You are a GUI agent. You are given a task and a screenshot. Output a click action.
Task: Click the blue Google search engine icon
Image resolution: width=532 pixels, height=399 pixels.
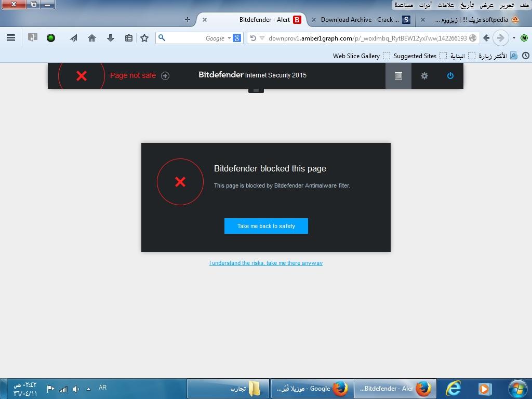coord(237,38)
